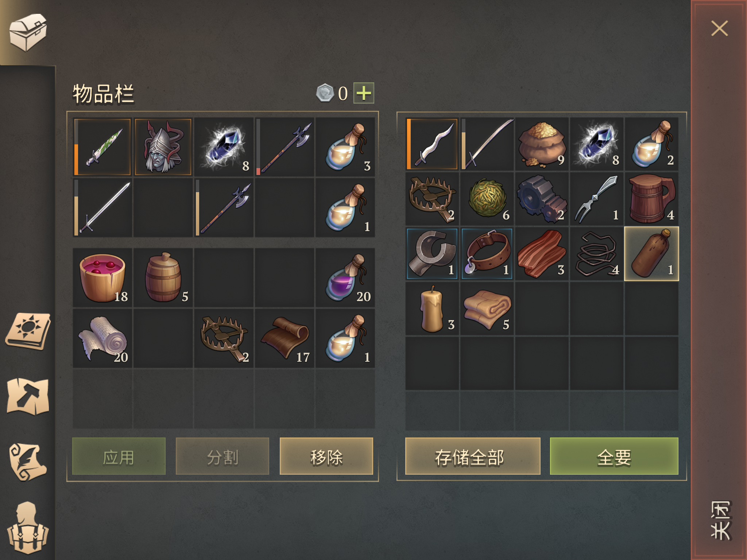Select the purple potion stack of 20
Screen dimensions: 747x560
(345, 277)
